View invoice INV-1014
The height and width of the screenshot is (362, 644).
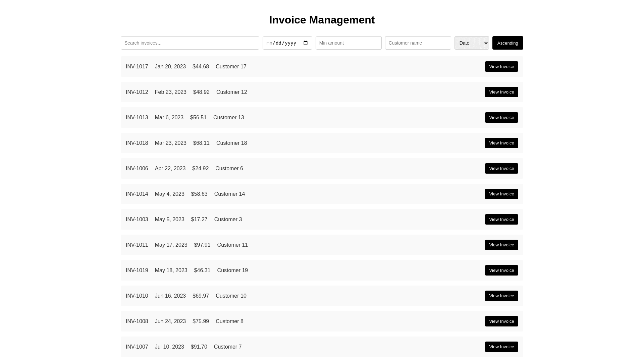501,194
